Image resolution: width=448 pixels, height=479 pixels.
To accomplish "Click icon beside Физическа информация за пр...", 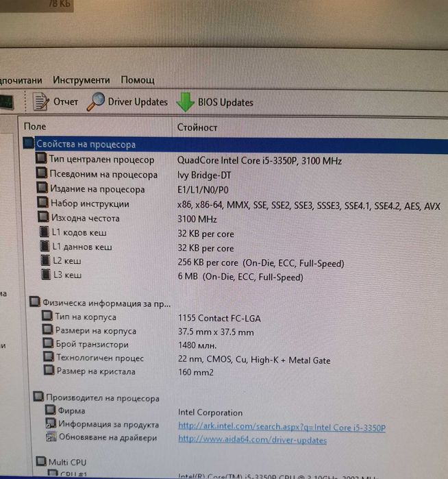I will 35,302.
